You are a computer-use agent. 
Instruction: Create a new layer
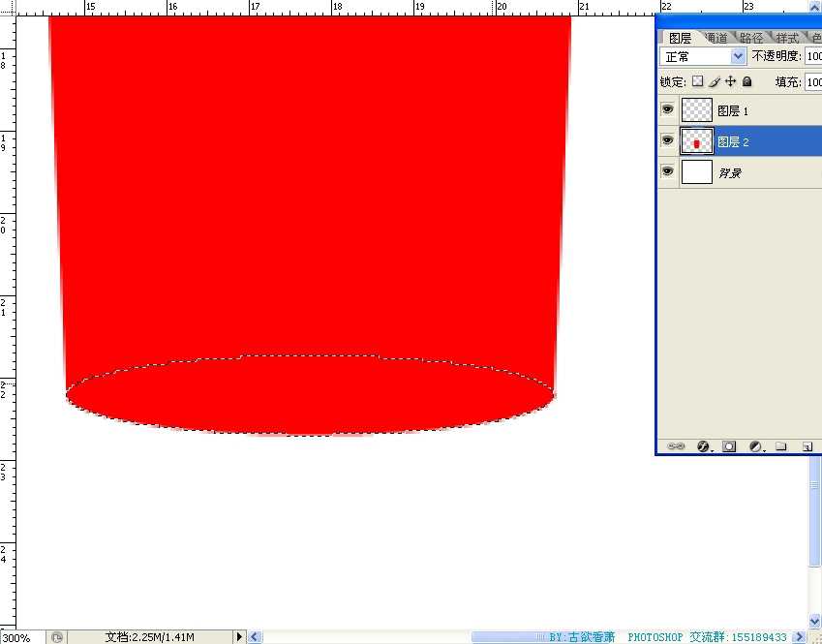point(807,446)
